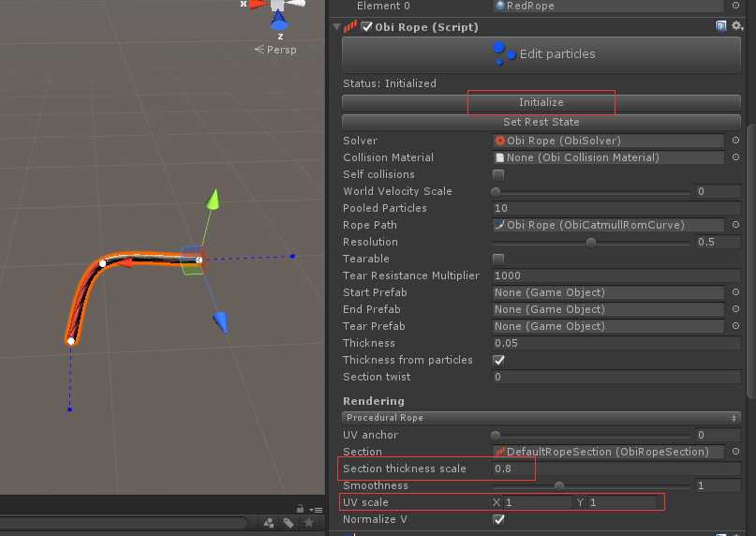756x536 pixels.
Task: Click the DefaultRopeSection object field
Action: point(609,452)
